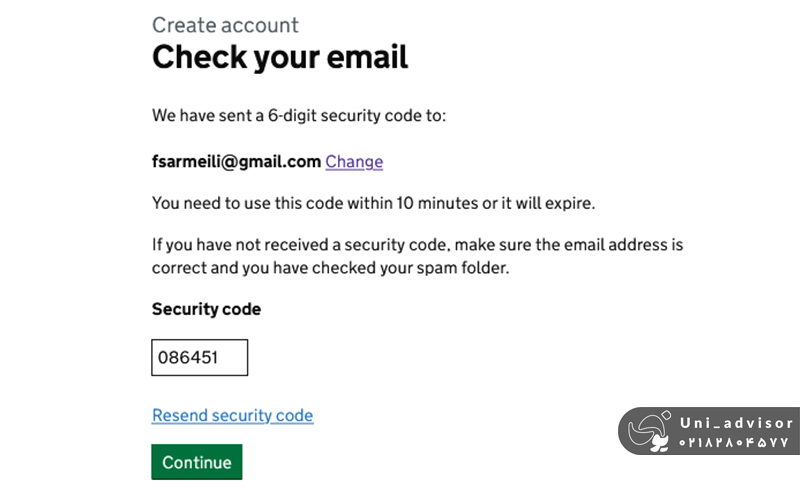The height and width of the screenshot is (500, 800).
Task: Click the Resend security code link
Action: point(232,415)
